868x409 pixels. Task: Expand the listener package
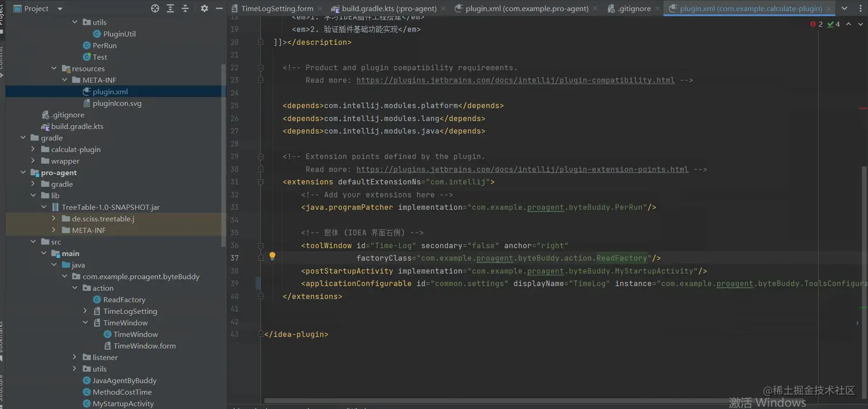click(x=75, y=357)
